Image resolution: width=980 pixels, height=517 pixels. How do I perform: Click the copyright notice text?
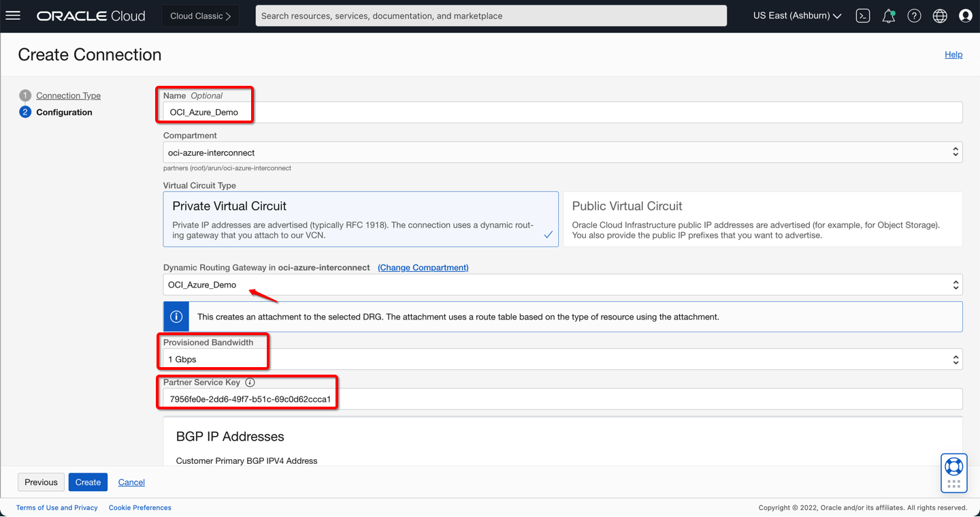[863, 507]
